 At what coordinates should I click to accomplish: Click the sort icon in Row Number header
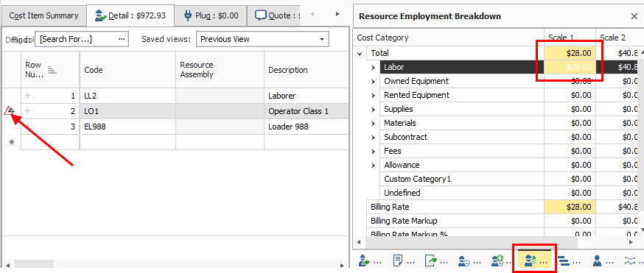(x=52, y=70)
